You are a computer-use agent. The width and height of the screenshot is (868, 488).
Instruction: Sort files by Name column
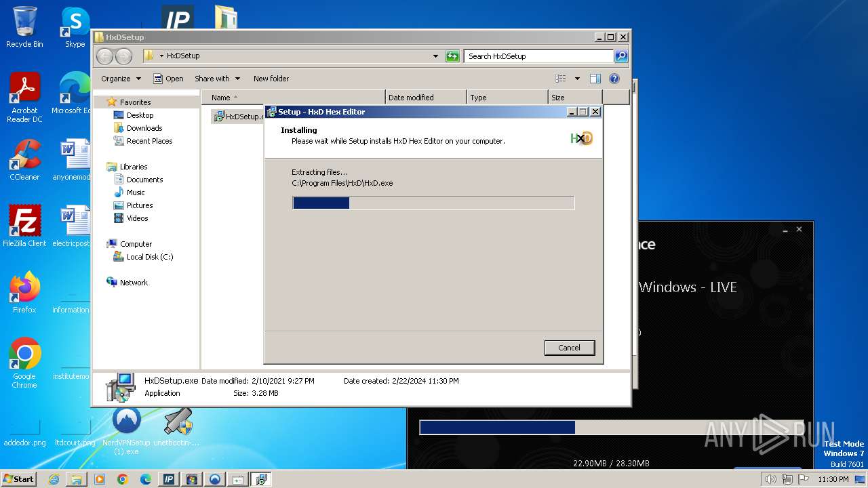coord(293,98)
